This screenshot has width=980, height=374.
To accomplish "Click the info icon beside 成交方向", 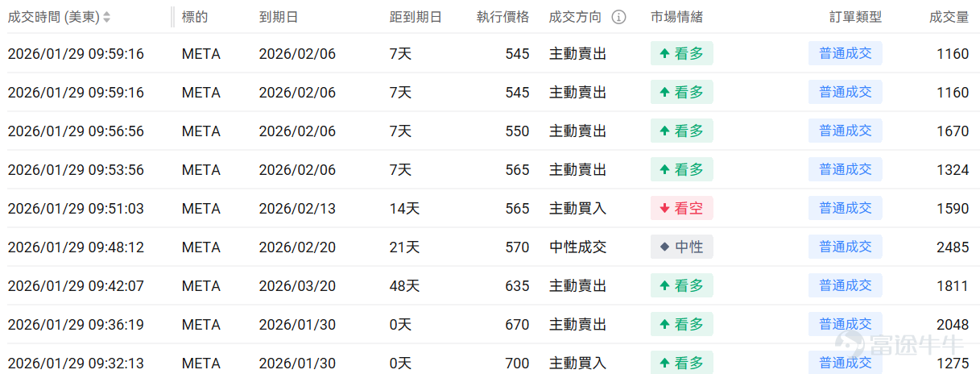I will pyautogui.click(x=618, y=17).
